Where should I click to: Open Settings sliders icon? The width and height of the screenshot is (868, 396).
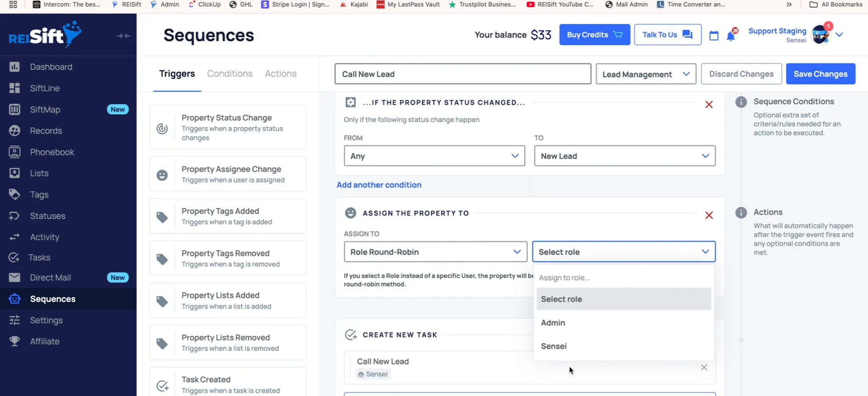pyautogui.click(x=14, y=320)
